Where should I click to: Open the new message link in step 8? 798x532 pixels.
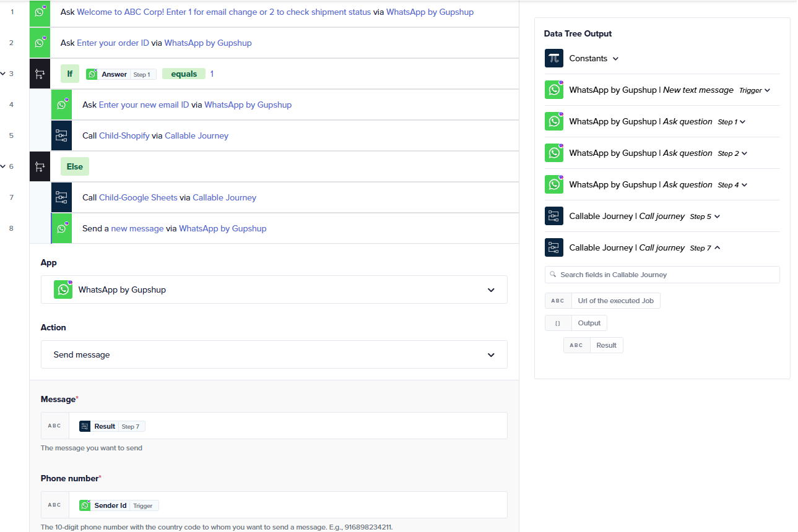(x=137, y=228)
